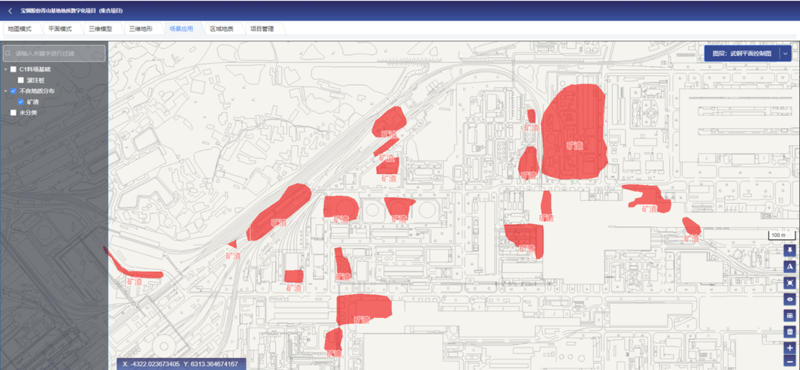Click the largest red 矿渣 region
Viewport: 800px width, 370px height.
[573, 132]
